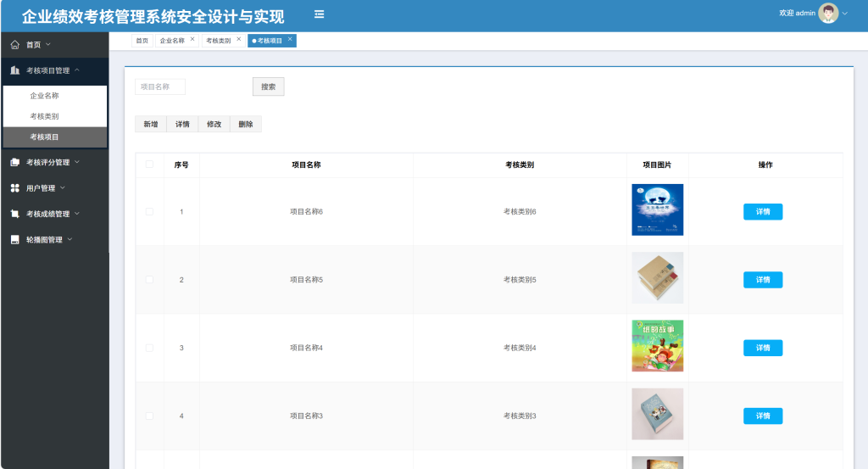Close the 企业名称 tab
The width and height of the screenshot is (868, 469).
(192, 39)
